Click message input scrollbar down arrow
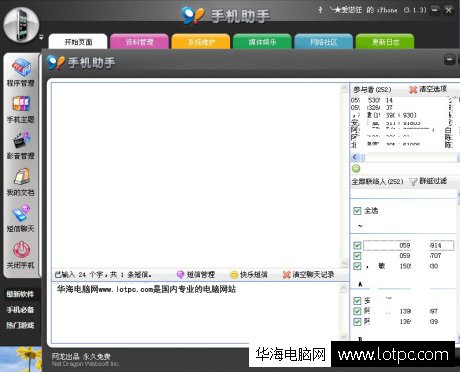The width and height of the screenshot is (460, 372). [344, 336]
